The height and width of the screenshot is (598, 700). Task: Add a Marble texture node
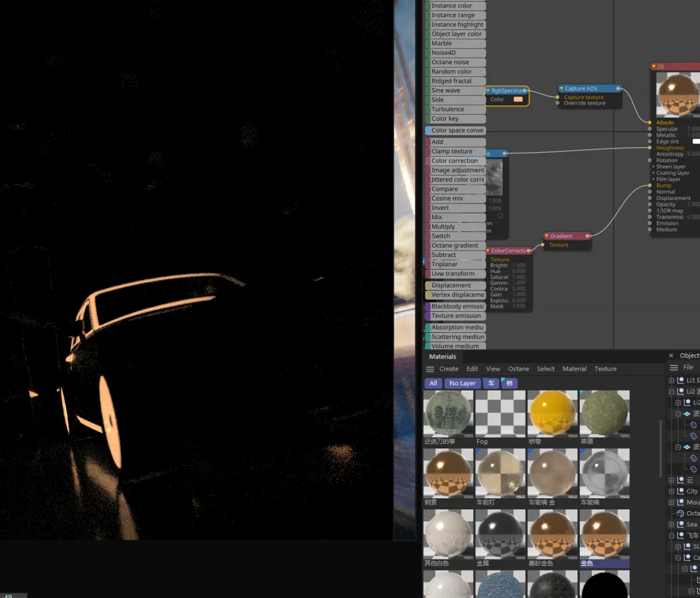pos(456,43)
